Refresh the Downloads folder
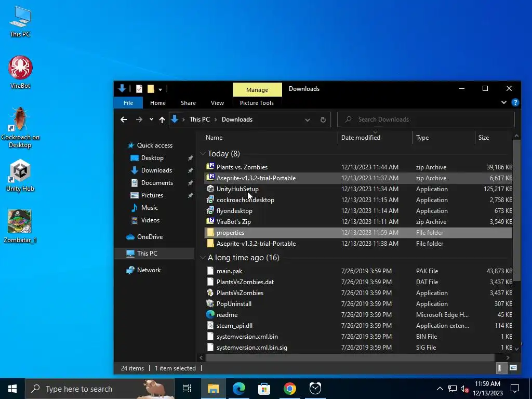The image size is (532, 399). click(x=323, y=120)
